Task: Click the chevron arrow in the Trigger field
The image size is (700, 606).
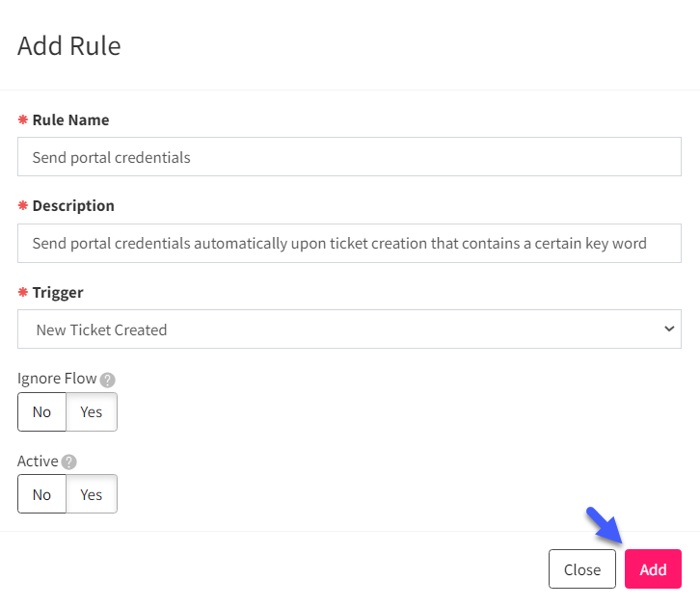Action: click(669, 329)
